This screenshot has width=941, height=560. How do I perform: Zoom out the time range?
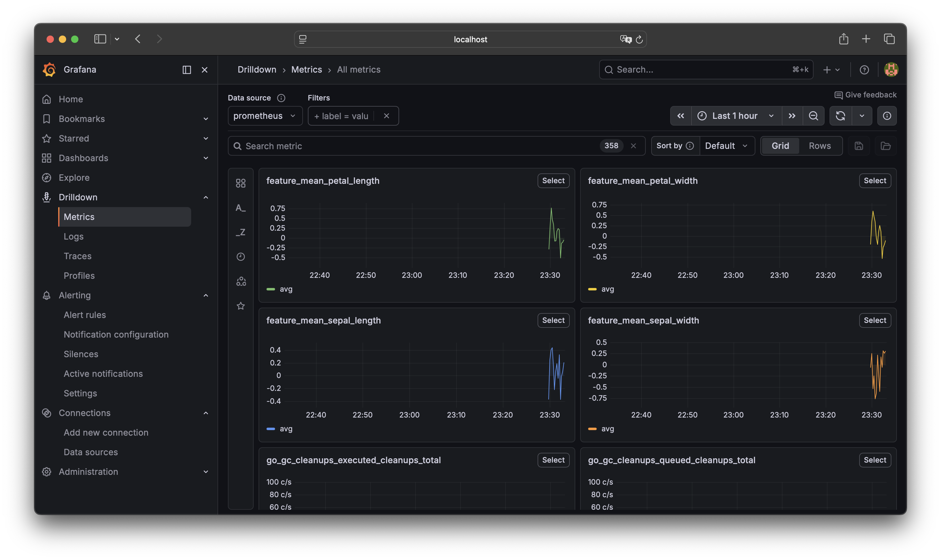(813, 116)
